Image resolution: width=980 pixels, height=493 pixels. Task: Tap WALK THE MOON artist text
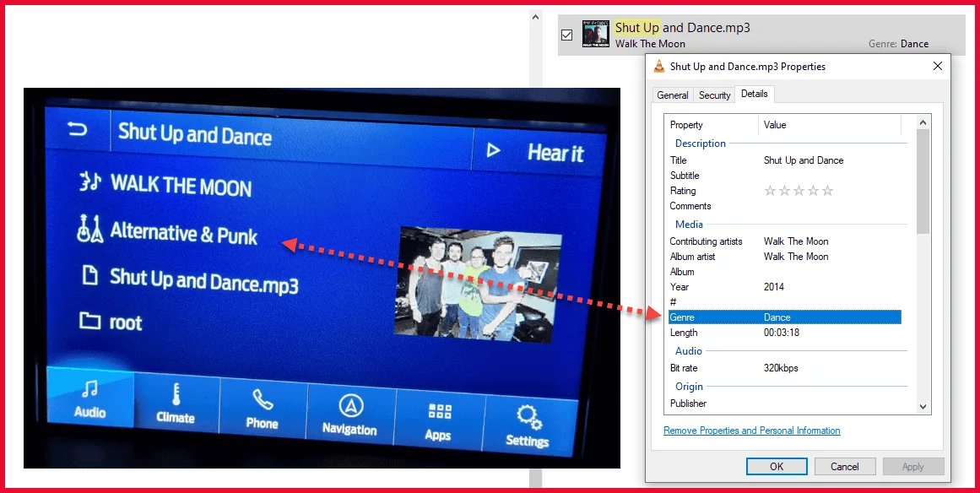click(181, 186)
